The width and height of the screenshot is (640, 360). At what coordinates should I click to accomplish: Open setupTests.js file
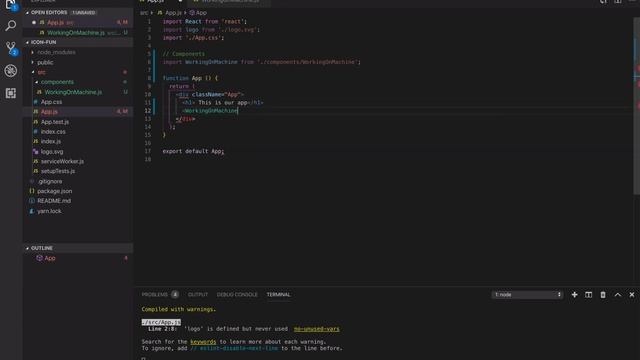58,171
